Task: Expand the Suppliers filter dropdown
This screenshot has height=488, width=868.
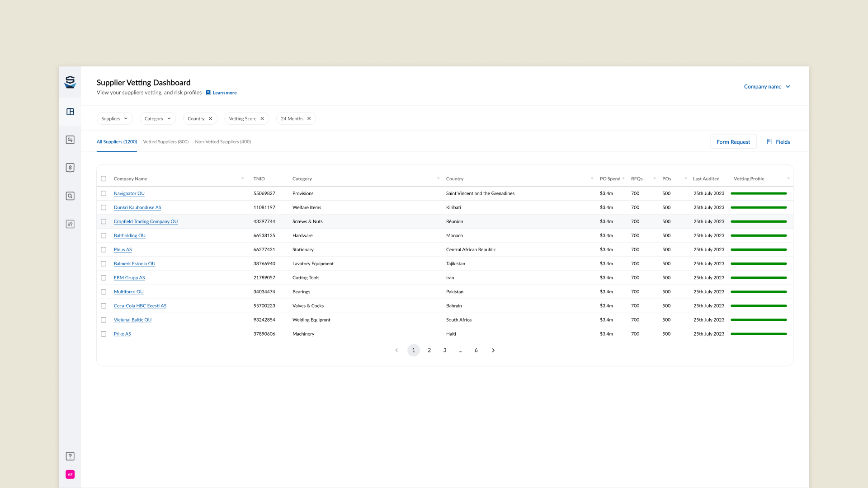Action: pyautogui.click(x=114, y=119)
